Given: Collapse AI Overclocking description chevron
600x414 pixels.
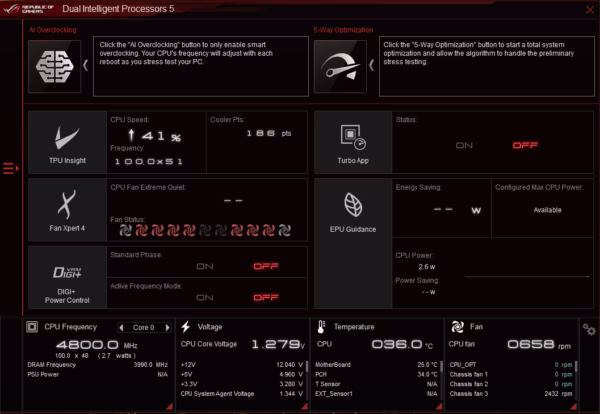Looking at the screenshot, I should pyautogui.click(x=86, y=65).
